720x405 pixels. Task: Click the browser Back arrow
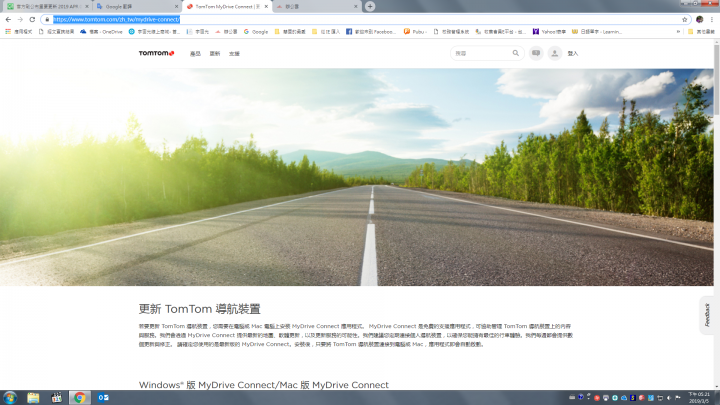(x=8, y=19)
